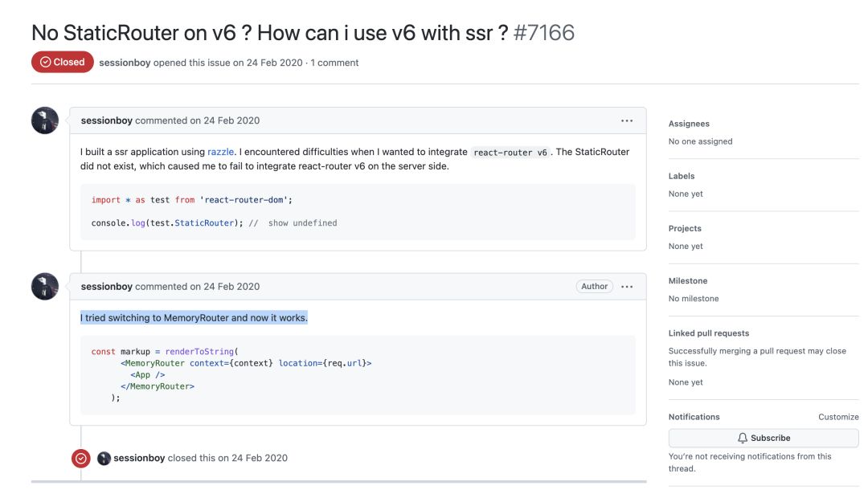Viewport: 868px width, 498px height.
Task: Open options menu on first comment
Action: 627,120
